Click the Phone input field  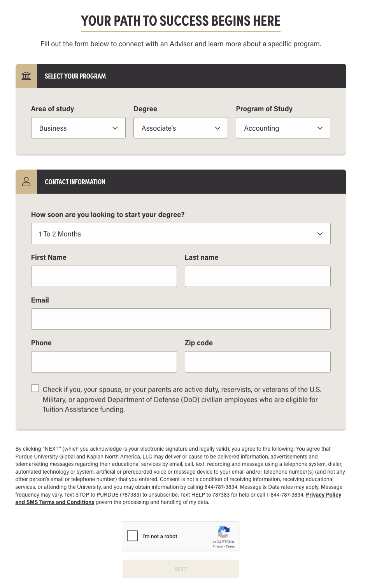click(x=103, y=362)
